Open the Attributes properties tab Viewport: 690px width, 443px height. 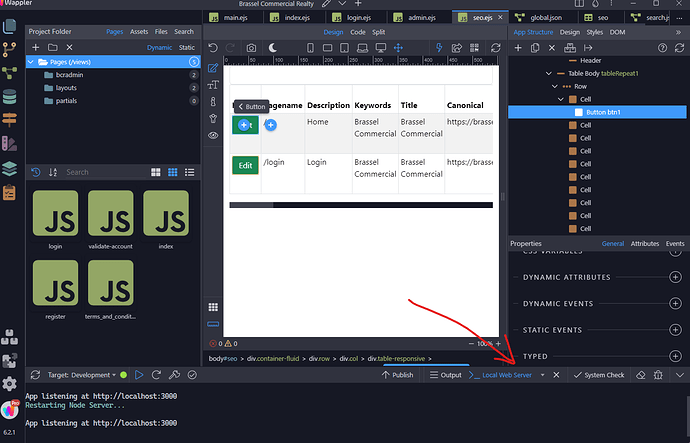645,243
